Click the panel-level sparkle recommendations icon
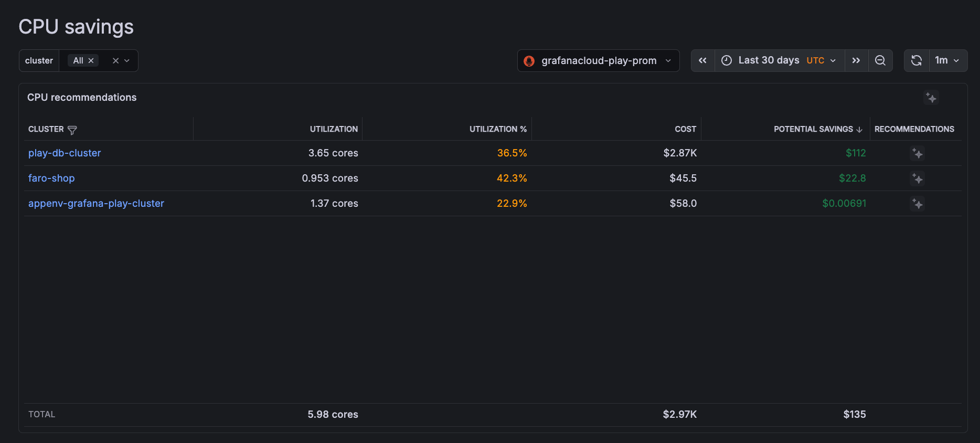 [931, 98]
